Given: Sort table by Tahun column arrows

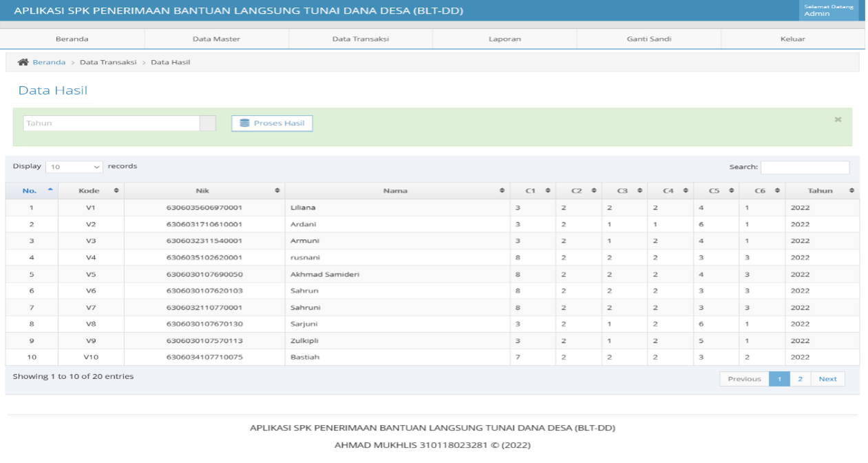Looking at the screenshot, I should click(851, 191).
